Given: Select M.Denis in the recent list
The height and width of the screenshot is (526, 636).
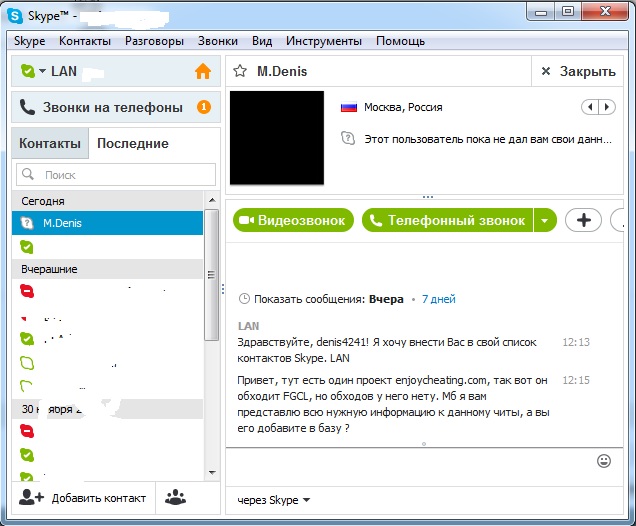Looking at the screenshot, I should click(x=107, y=223).
